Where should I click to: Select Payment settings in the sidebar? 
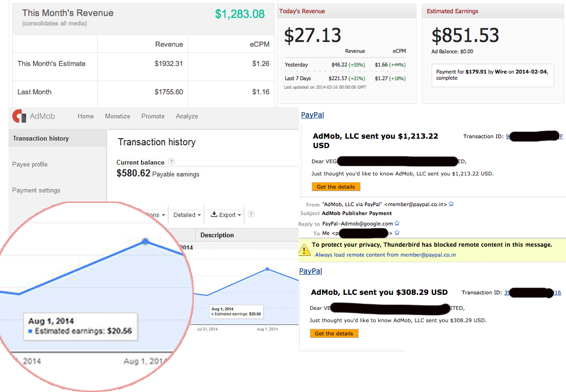tap(36, 190)
